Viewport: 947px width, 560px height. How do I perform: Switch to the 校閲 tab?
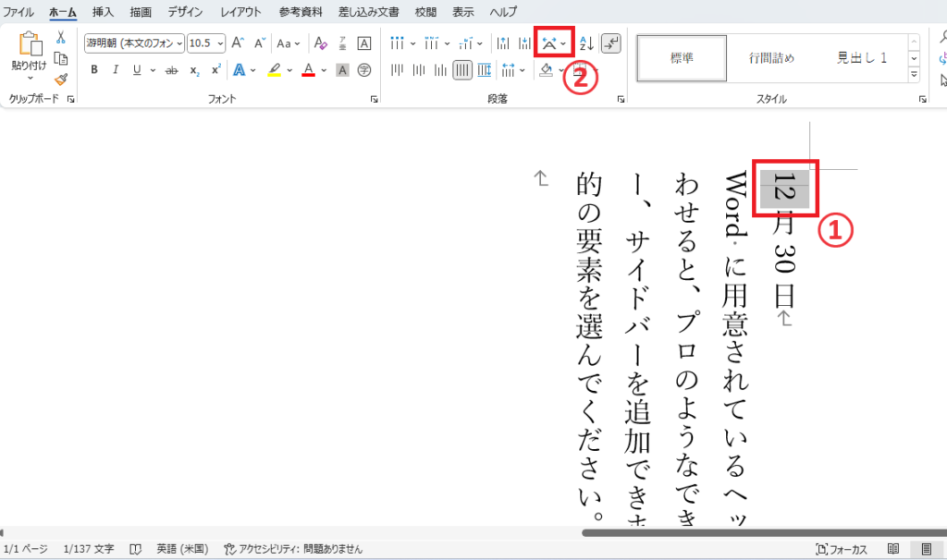coord(425,11)
